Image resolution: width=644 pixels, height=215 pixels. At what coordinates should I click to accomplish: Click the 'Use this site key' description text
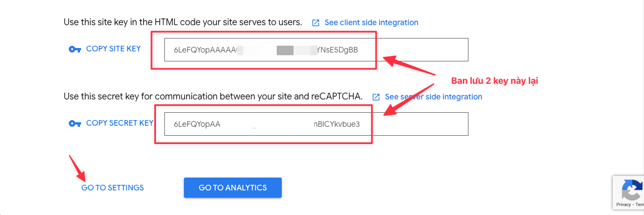183,22
